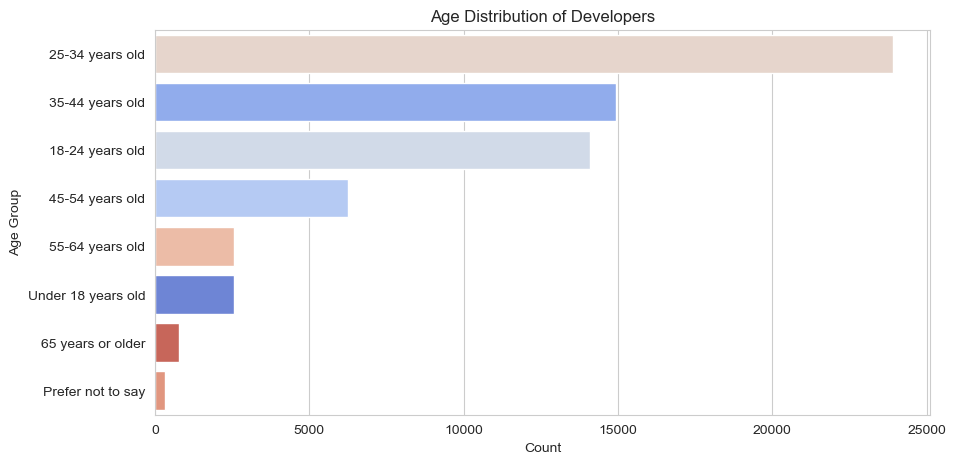Click the Under 18 years old label text
The width and height of the screenshot is (955, 464).
(87, 295)
